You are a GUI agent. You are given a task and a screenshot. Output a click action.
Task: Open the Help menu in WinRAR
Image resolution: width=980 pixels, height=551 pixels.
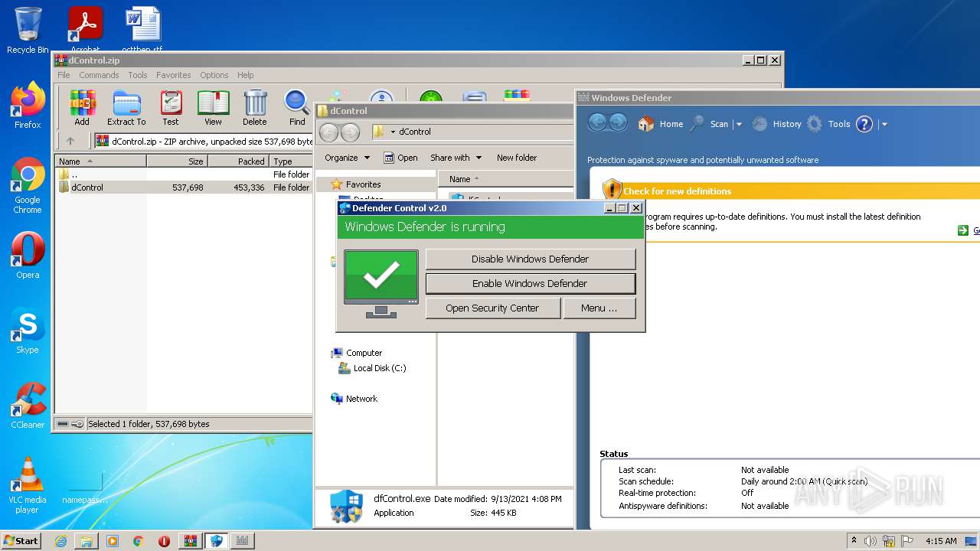(x=245, y=75)
